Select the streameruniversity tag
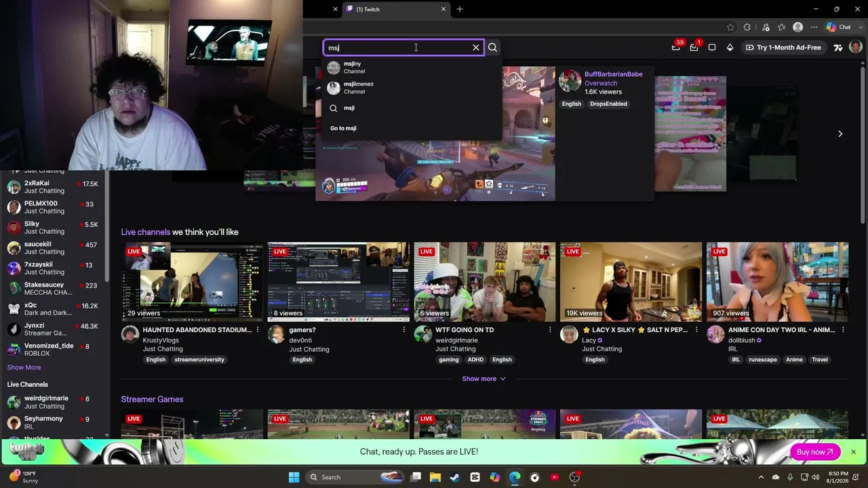This screenshot has width=868, height=488. (199, 360)
